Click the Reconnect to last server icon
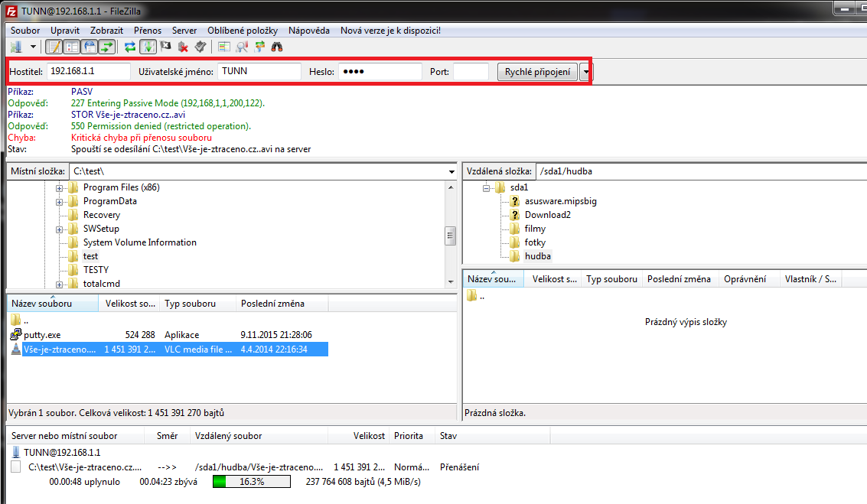 tap(200, 47)
